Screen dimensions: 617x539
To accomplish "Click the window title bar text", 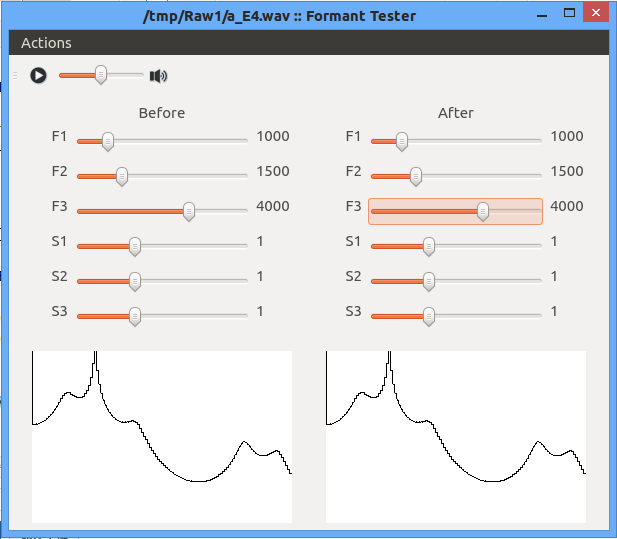I will pos(279,16).
